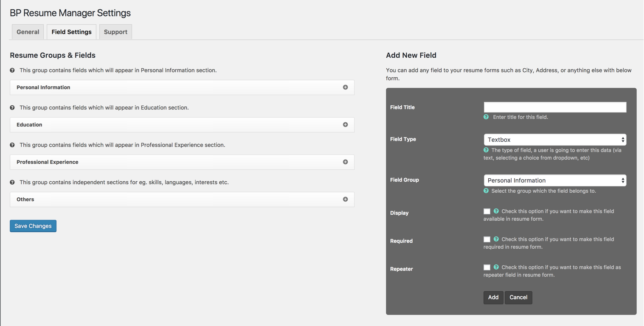Expand the Education group panel
This screenshot has width=644, height=326.
point(345,125)
